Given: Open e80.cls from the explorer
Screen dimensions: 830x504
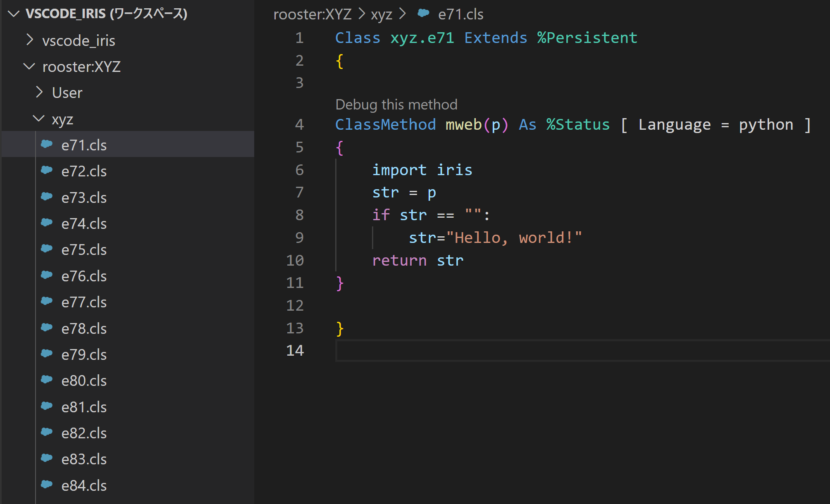Looking at the screenshot, I should [84, 380].
